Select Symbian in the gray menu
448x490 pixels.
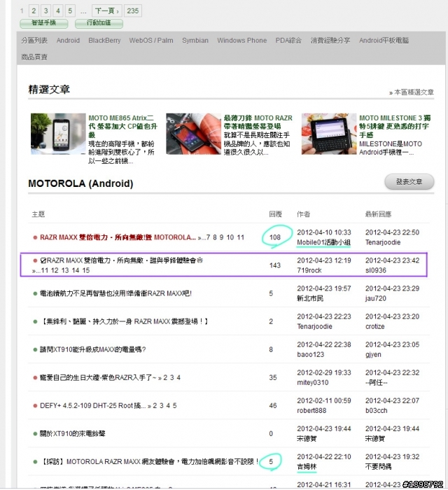click(195, 41)
